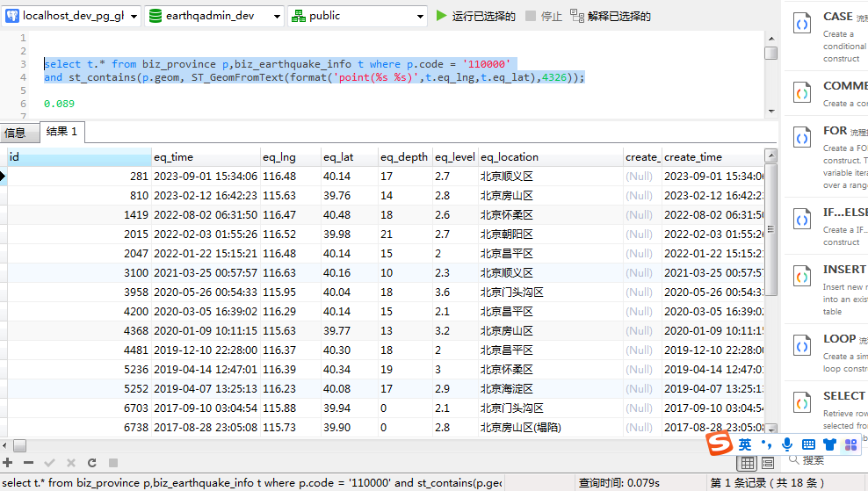Toggle Sogou 英 language mode
The height and width of the screenshot is (491, 868).
point(744,444)
